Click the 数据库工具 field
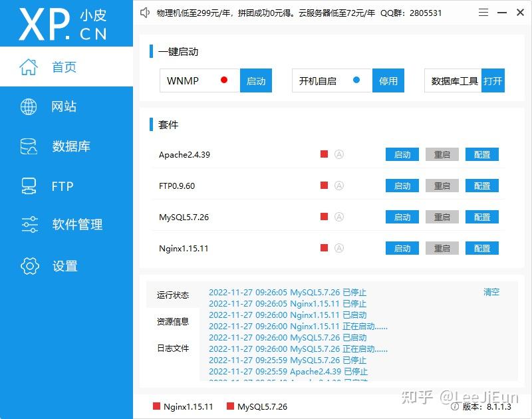 453,80
